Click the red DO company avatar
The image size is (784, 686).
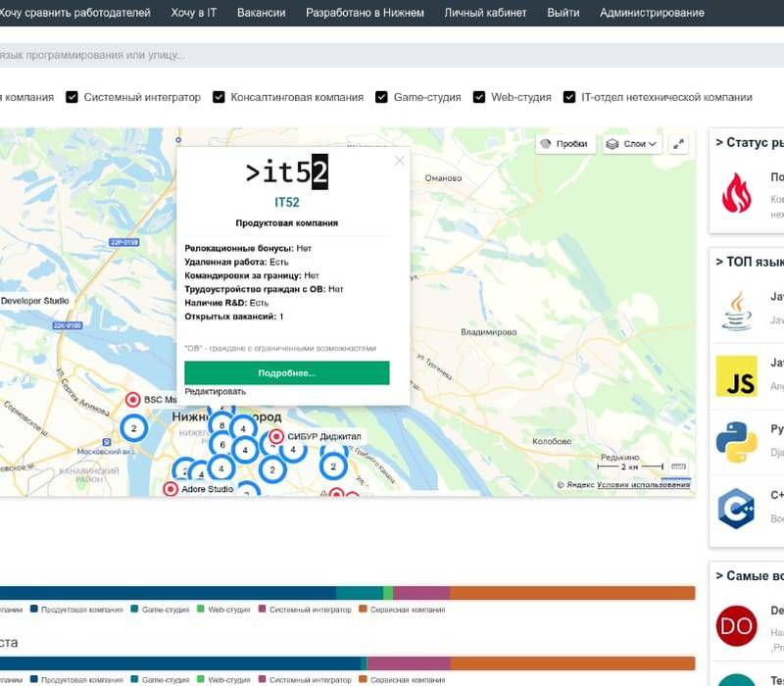pos(736,625)
